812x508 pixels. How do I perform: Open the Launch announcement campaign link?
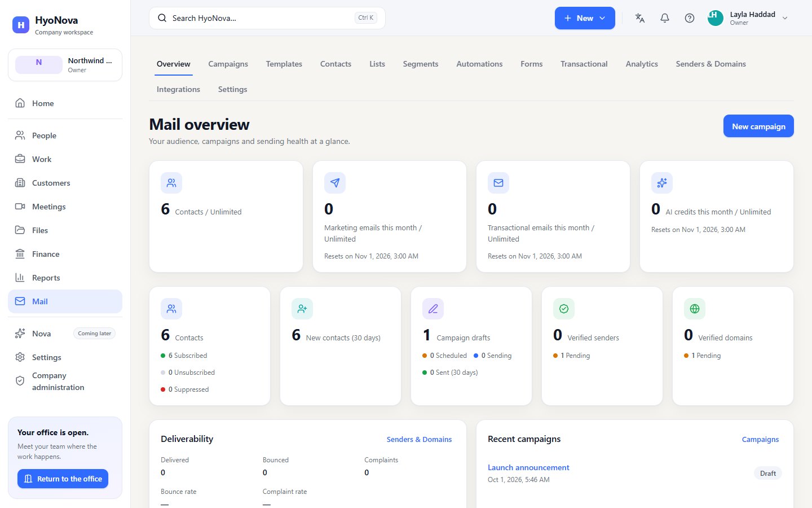pos(528,467)
